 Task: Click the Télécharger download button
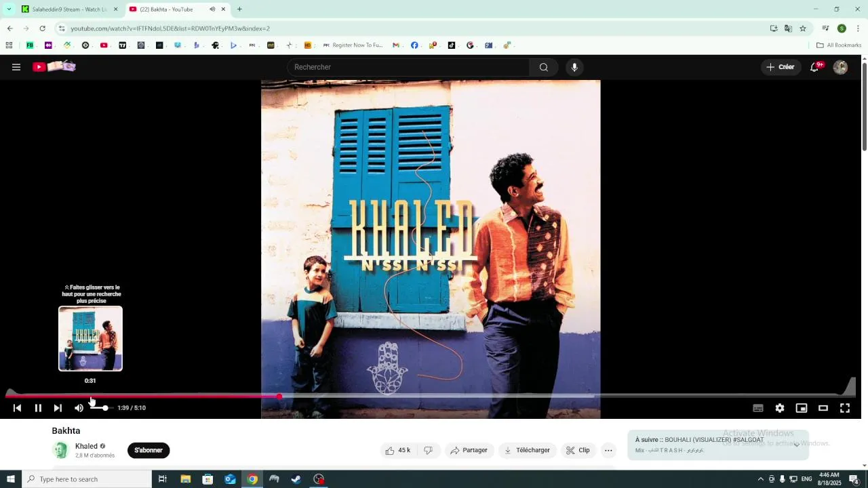pos(527,450)
